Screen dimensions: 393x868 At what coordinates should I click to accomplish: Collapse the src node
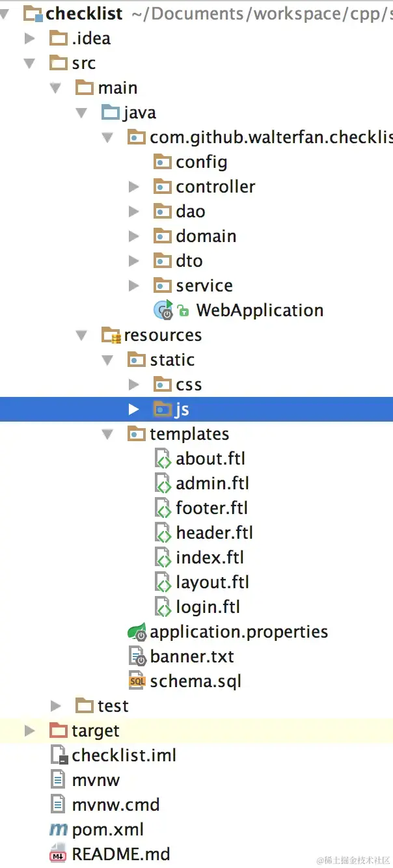[29, 63]
